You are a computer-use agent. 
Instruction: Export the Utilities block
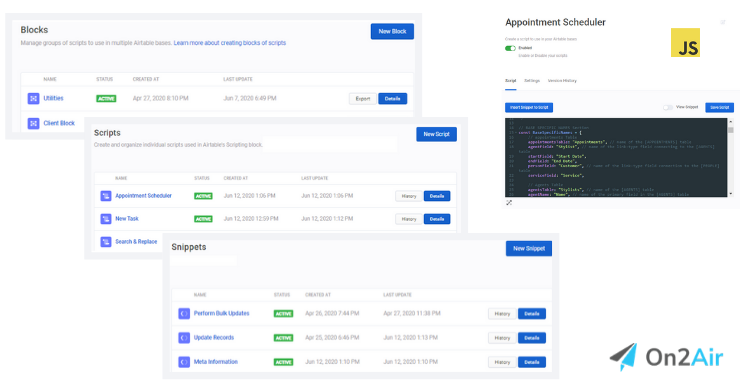(363, 99)
